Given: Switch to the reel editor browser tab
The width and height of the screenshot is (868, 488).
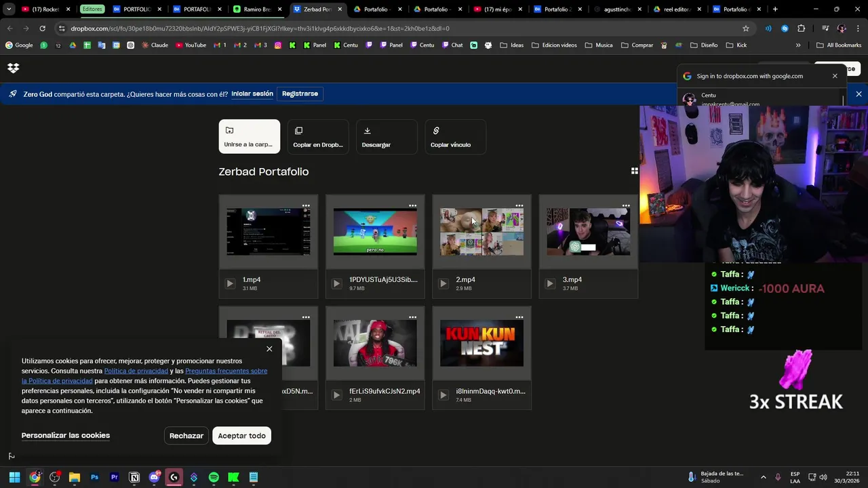Looking at the screenshot, I should point(677,9).
